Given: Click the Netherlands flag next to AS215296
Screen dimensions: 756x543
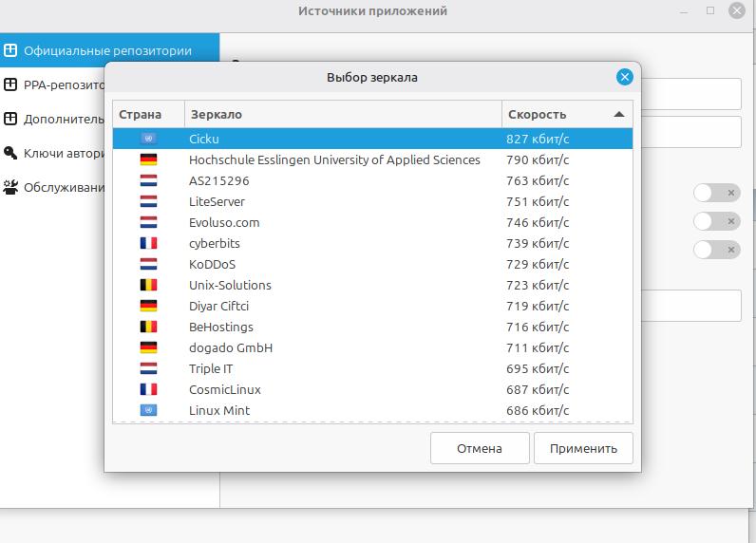Looking at the screenshot, I should [148, 180].
